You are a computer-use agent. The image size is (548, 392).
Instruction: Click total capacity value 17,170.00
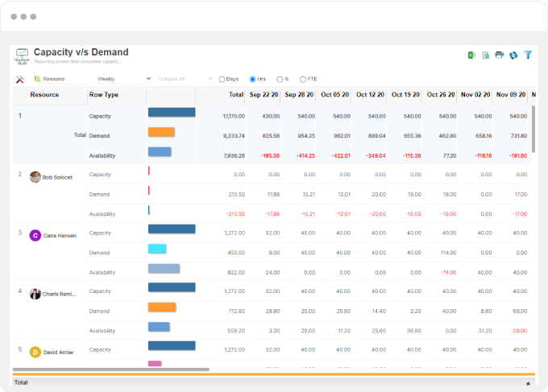pyautogui.click(x=234, y=116)
